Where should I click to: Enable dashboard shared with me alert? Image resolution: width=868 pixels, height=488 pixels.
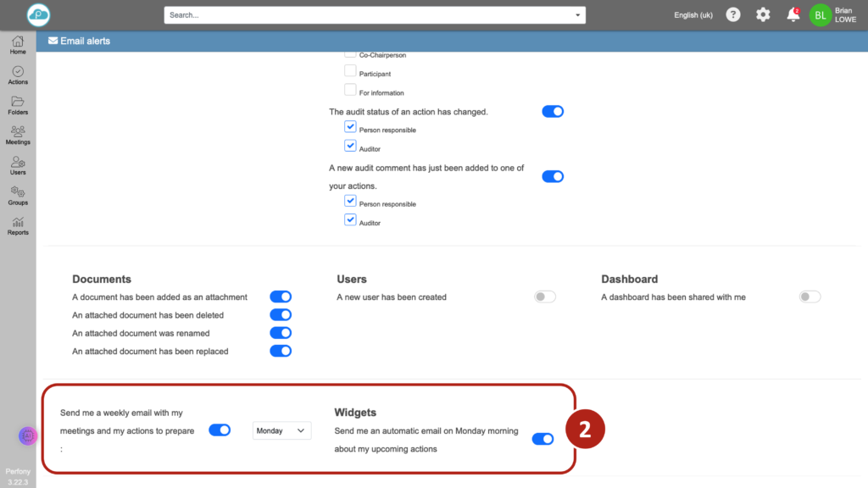coord(810,297)
